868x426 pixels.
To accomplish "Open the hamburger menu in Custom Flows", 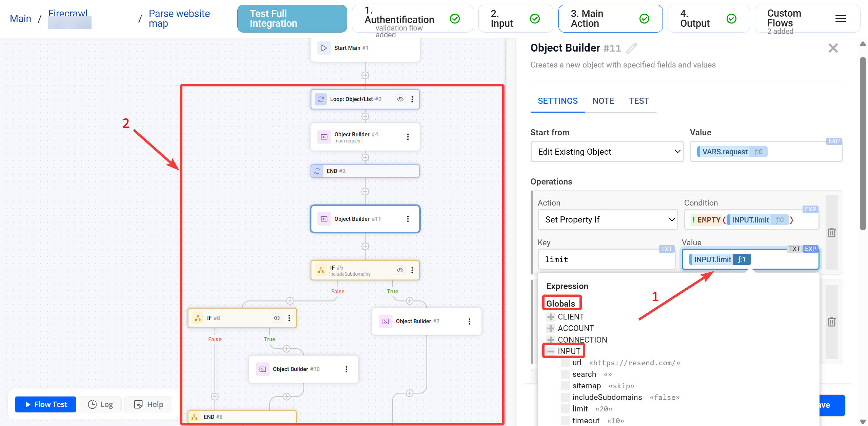I will click(x=841, y=19).
